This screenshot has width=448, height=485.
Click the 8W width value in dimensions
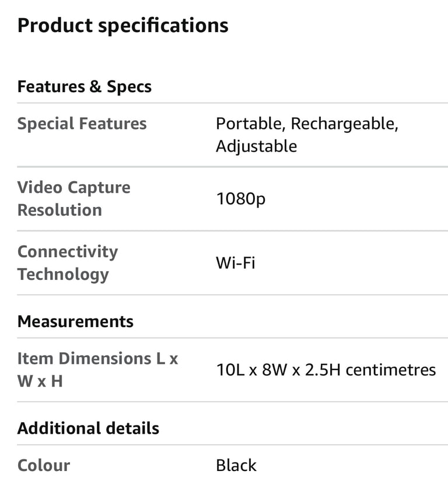pos(269,370)
